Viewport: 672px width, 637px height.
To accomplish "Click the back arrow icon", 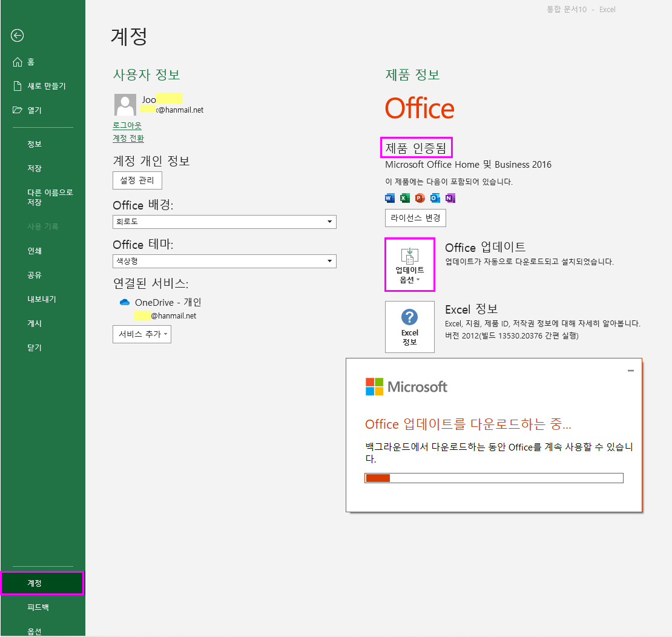I will coord(17,36).
